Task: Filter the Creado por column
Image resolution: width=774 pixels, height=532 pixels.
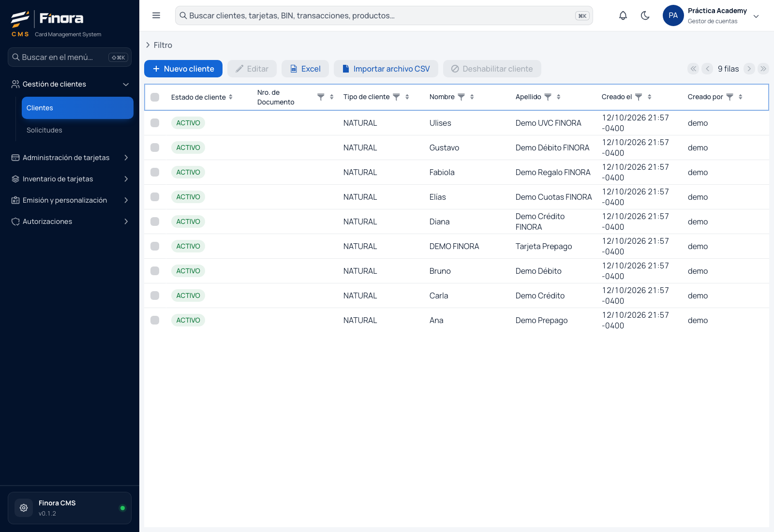Action: (729, 97)
